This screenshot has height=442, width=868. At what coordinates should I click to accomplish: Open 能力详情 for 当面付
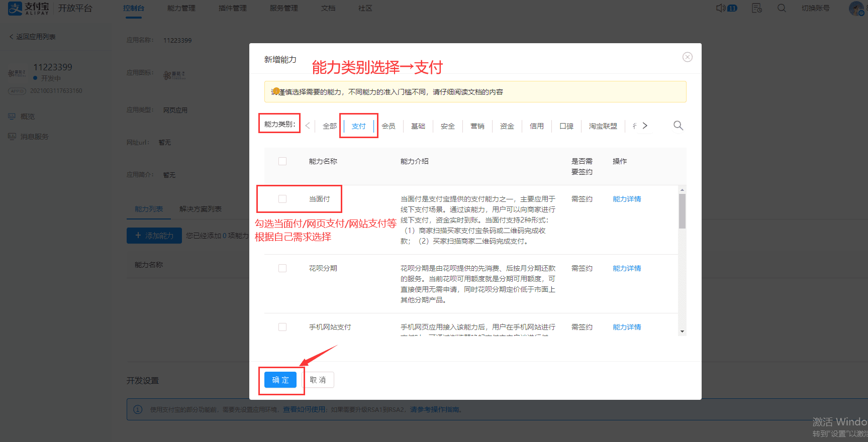click(627, 199)
